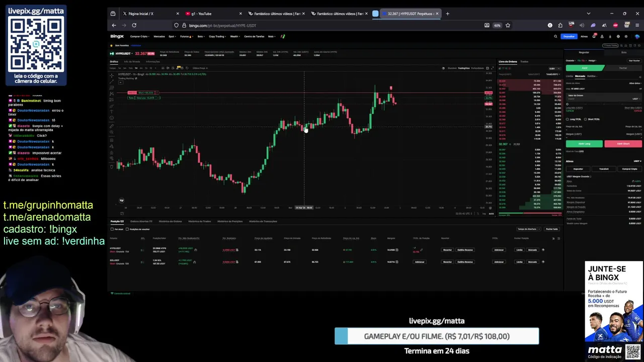This screenshot has width=644, height=362.
Task: Click share icon in SOLUSDT position row
Action: 194,261
